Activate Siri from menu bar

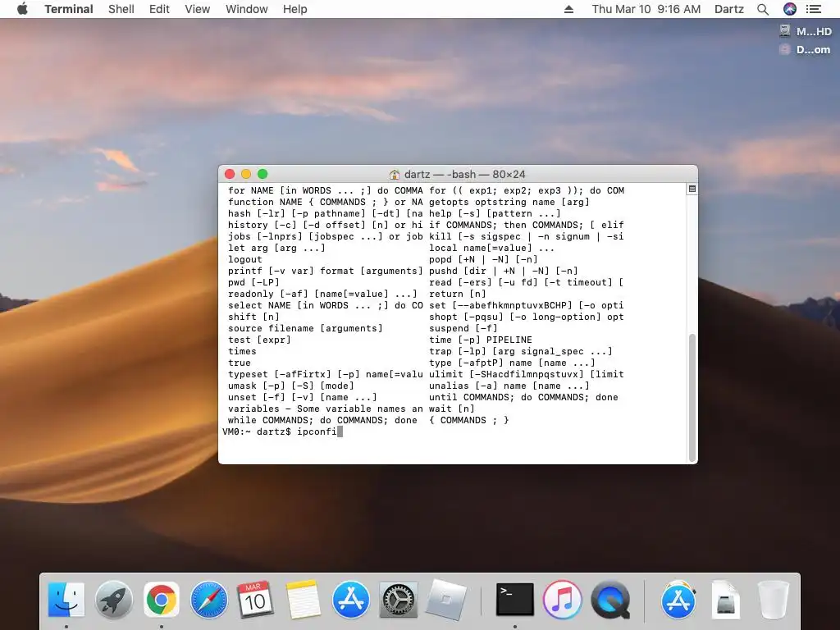coord(790,9)
